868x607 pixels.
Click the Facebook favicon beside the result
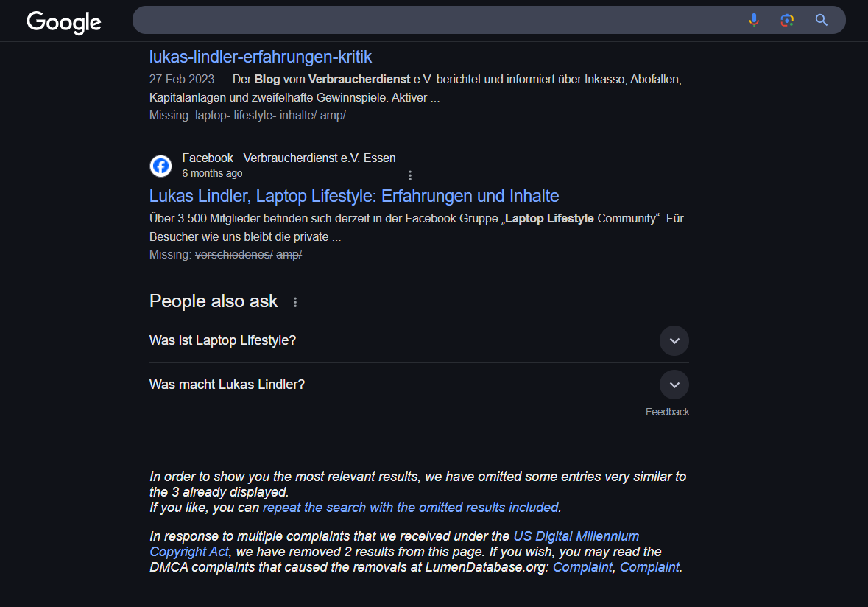[x=160, y=166]
